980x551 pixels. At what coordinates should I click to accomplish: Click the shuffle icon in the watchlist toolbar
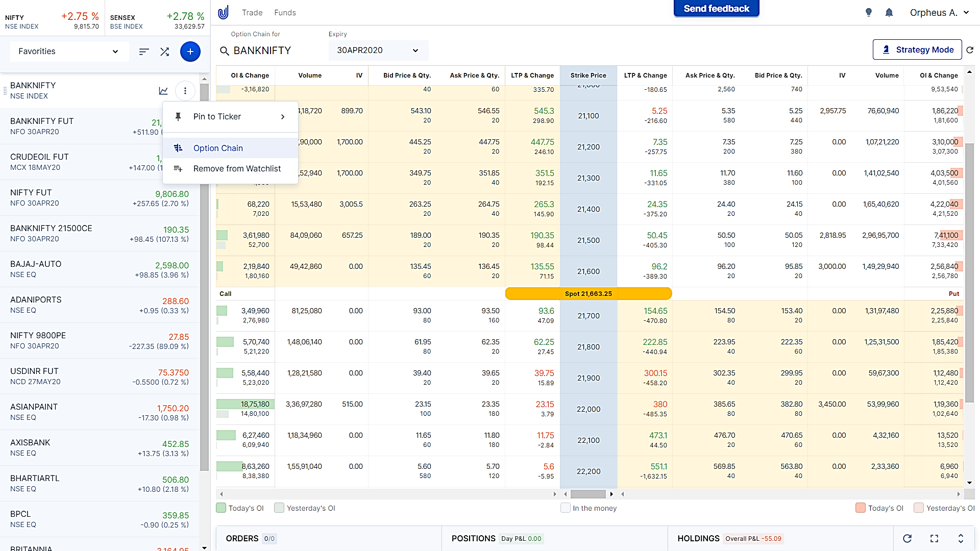(x=164, y=52)
